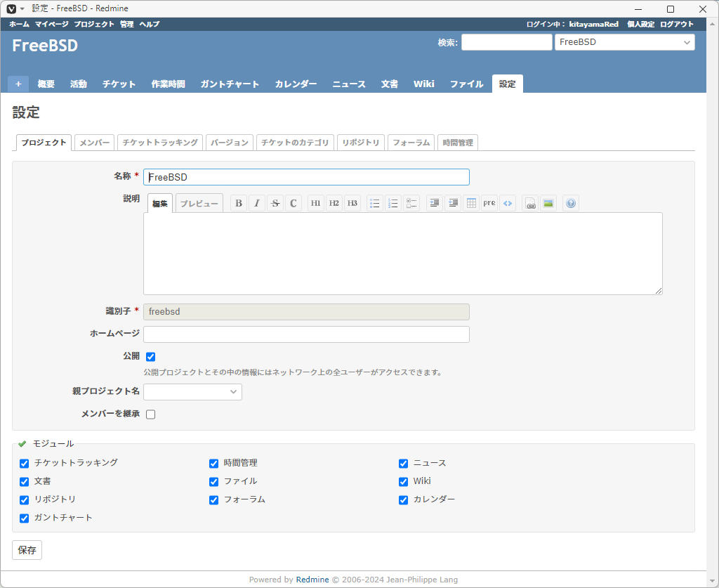Remove blockquote indent
Viewport: 719px width, 588px height.
tap(453, 203)
